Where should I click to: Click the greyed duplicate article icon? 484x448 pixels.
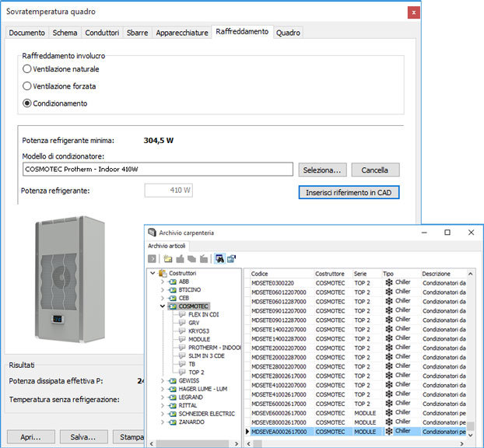(x=191, y=258)
